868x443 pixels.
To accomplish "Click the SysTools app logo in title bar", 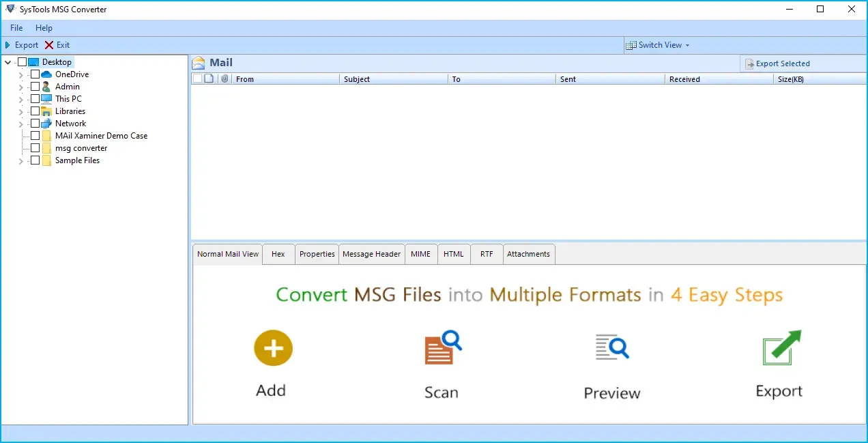I will pyautogui.click(x=10, y=9).
